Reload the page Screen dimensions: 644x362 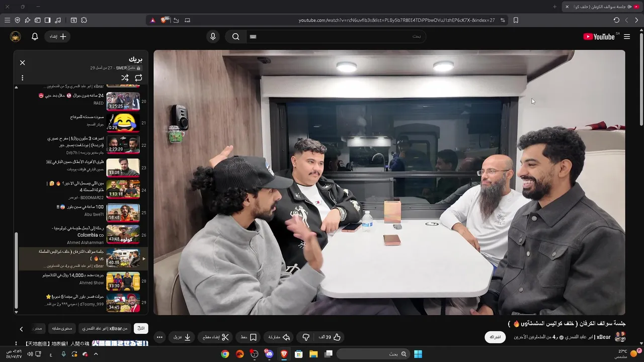(x=616, y=20)
